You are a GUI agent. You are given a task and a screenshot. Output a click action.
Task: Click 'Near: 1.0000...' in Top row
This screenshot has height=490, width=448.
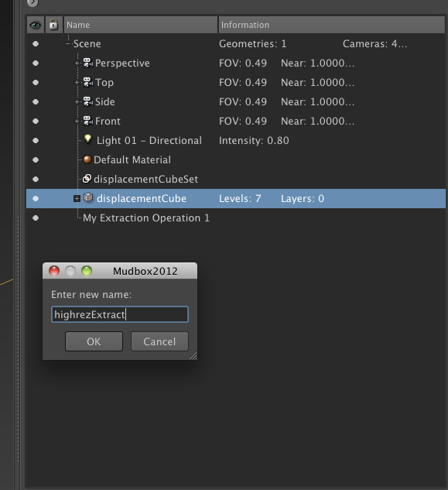(x=318, y=83)
